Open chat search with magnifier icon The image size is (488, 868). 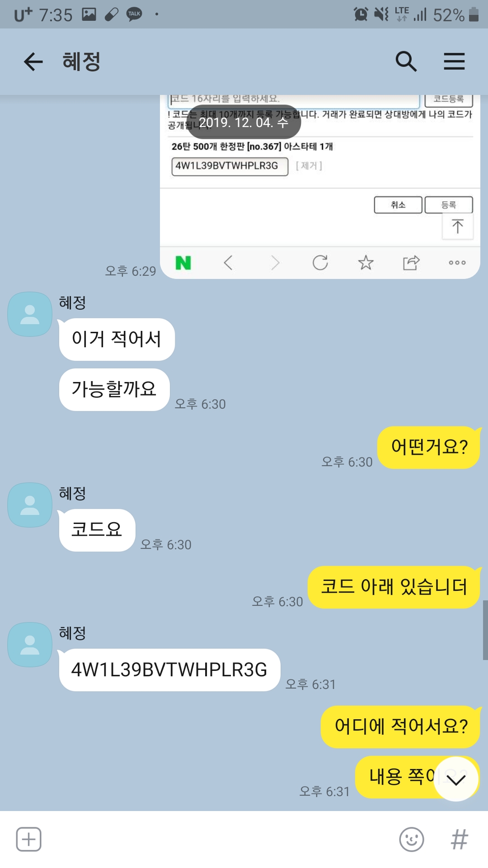406,61
